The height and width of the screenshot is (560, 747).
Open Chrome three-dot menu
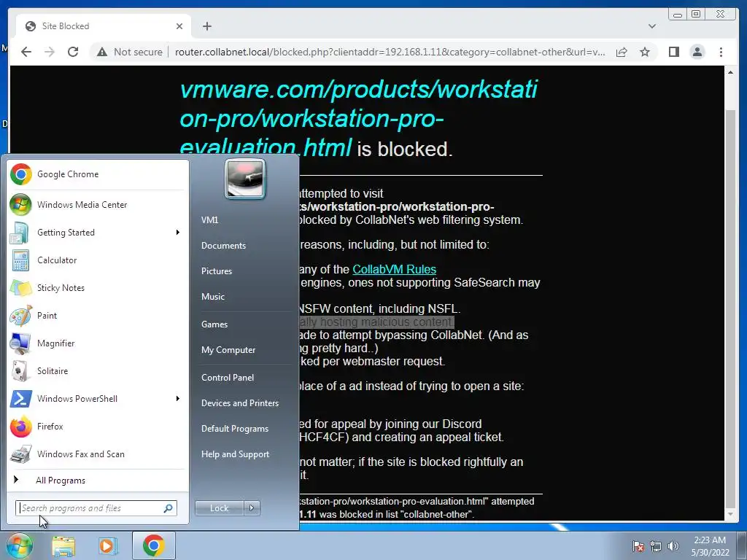[x=721, y=52]
